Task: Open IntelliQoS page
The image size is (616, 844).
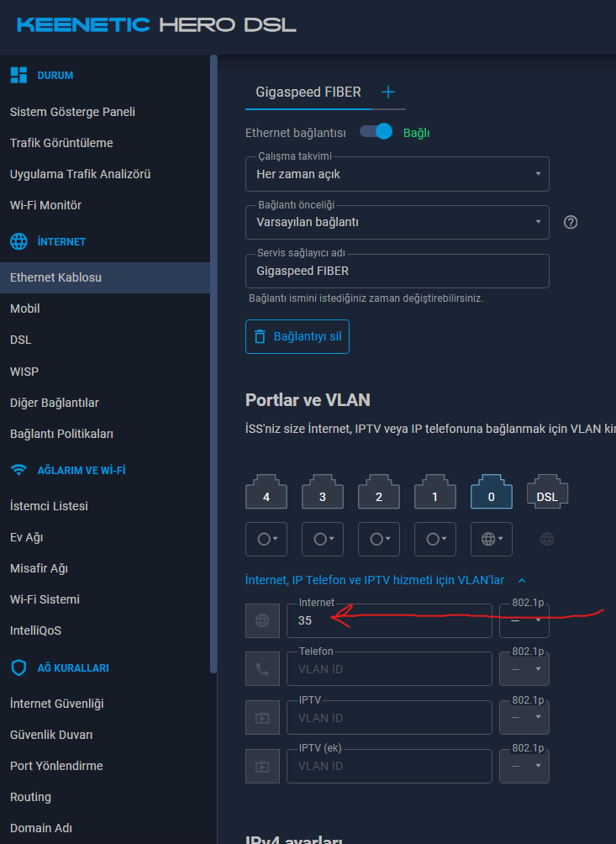Action: 35,630
